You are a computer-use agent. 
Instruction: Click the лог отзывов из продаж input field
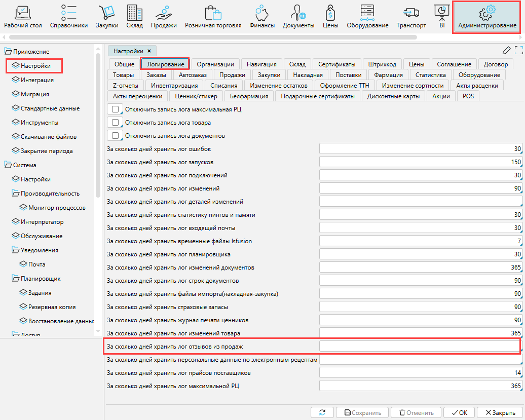click(x=419, y=346)
